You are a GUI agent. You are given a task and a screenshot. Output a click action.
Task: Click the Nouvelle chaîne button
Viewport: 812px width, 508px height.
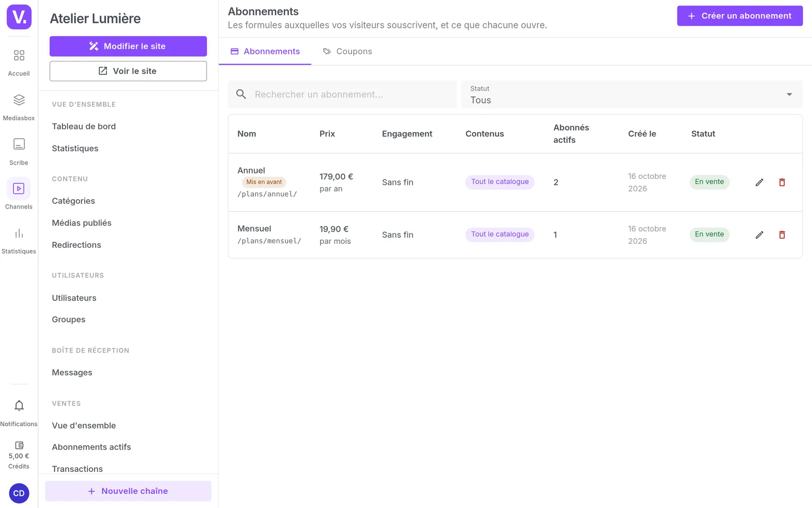click(128, 491)
